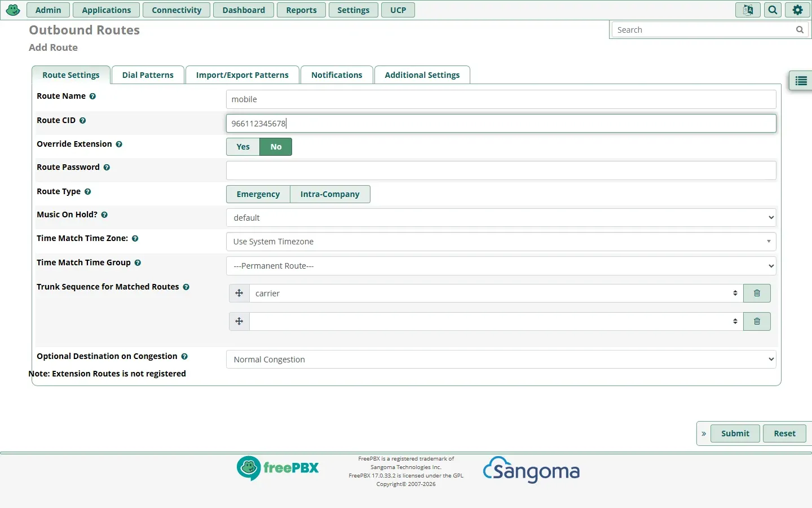This screenshot has height=508, width=812.
Task: Click the Reset button
Action: (784, 433)
